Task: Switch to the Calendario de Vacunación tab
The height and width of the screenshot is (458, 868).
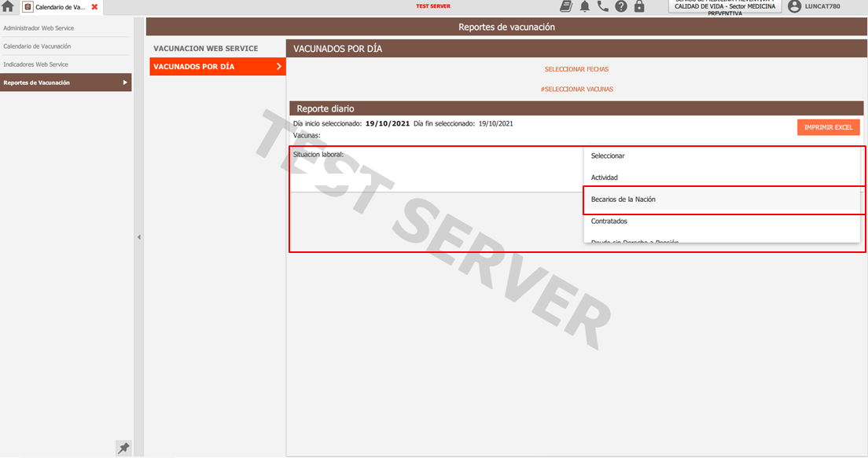Action: click(x=60, y=7)
